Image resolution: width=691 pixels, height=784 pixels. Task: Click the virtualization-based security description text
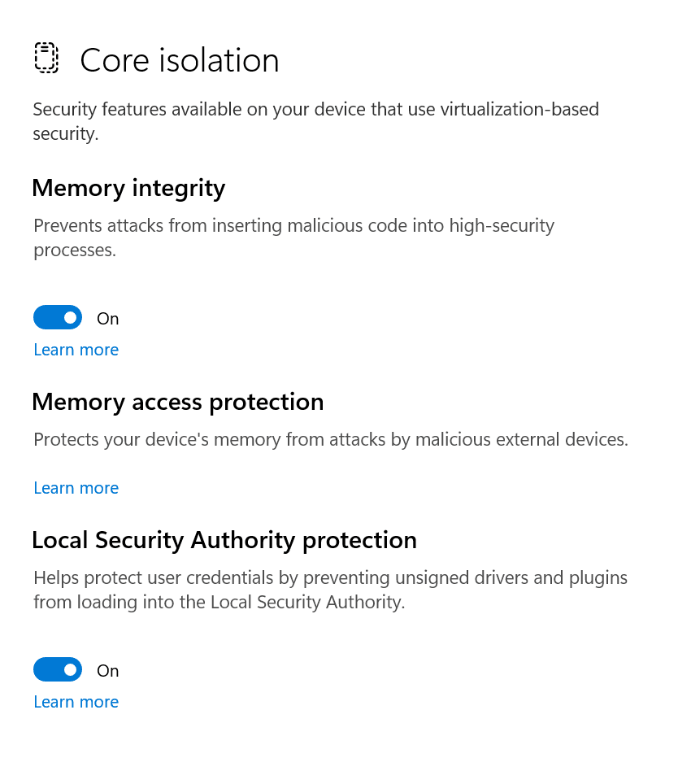click(315, 121)
